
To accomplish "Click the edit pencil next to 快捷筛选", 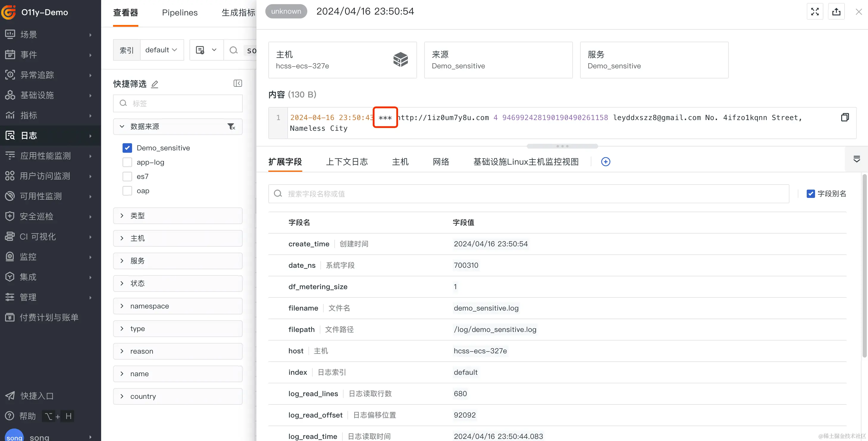I will (155, 84).
